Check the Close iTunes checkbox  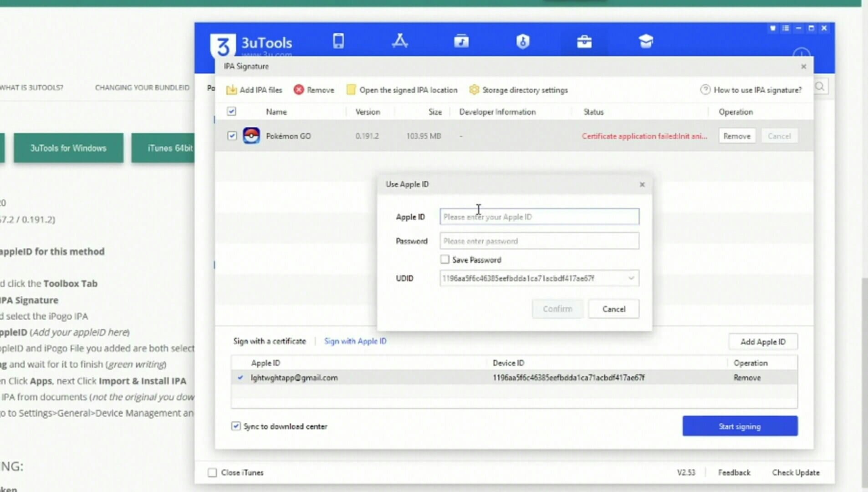(212, 472)
